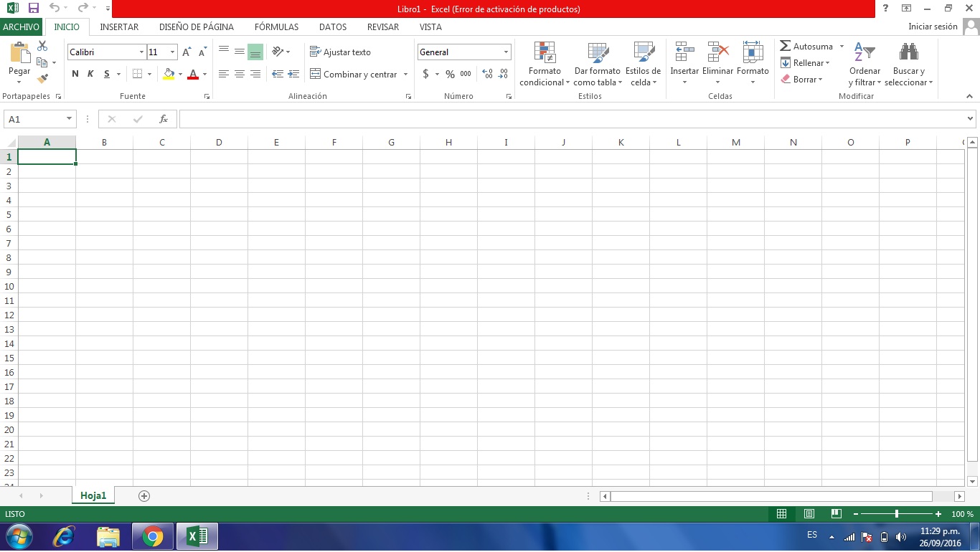Open the font size dropdown
This screenshot has height=552, width=980.
pos(171,52)
